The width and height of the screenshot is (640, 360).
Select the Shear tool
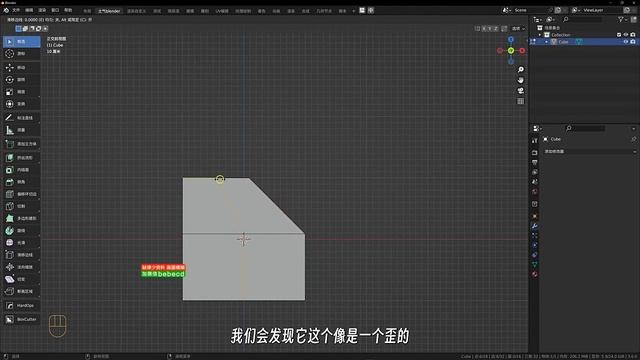tap(22, 279)
